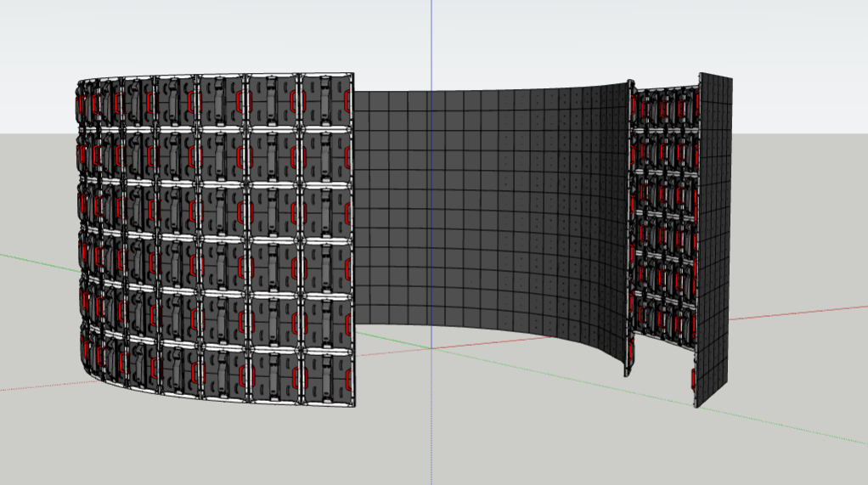This screenshot has height=485, width=868.
Task: Pick top-right cabinet of the left wall
Action: pyautogui.click(x=327, y=102)
